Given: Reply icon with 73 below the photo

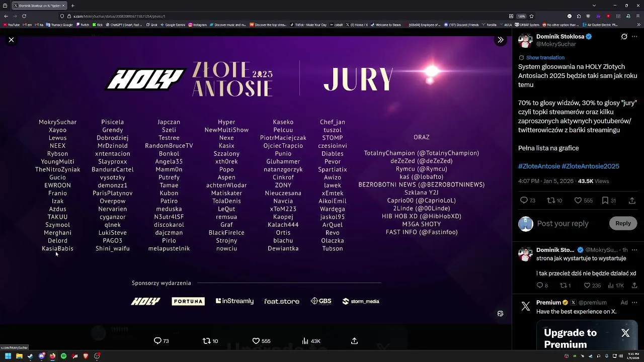Looking at the screenshot, I should (157, 341).
